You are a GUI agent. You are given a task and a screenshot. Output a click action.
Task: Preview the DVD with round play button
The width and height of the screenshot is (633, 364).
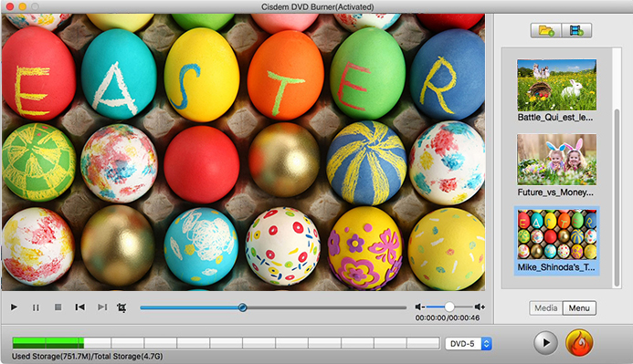(x=546, y=343)
